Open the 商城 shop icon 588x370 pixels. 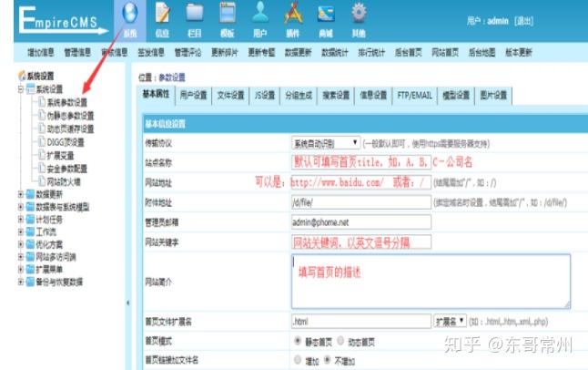click(x=326, y=14)
